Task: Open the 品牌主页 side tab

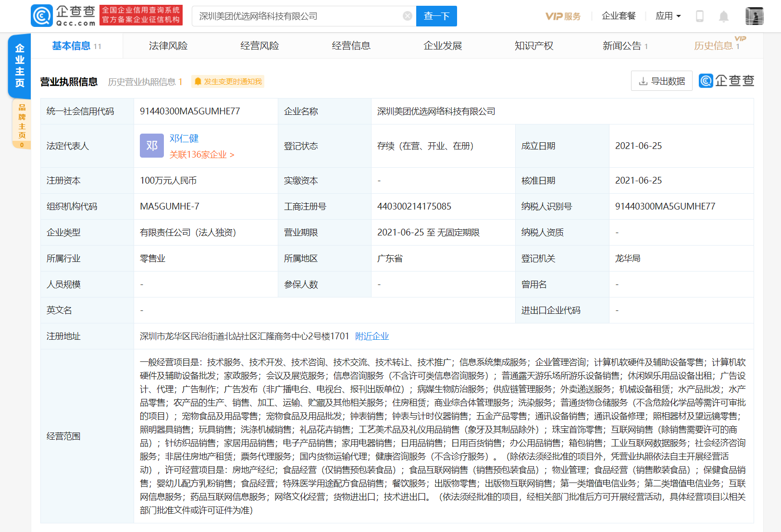Action: click(22, 122)
